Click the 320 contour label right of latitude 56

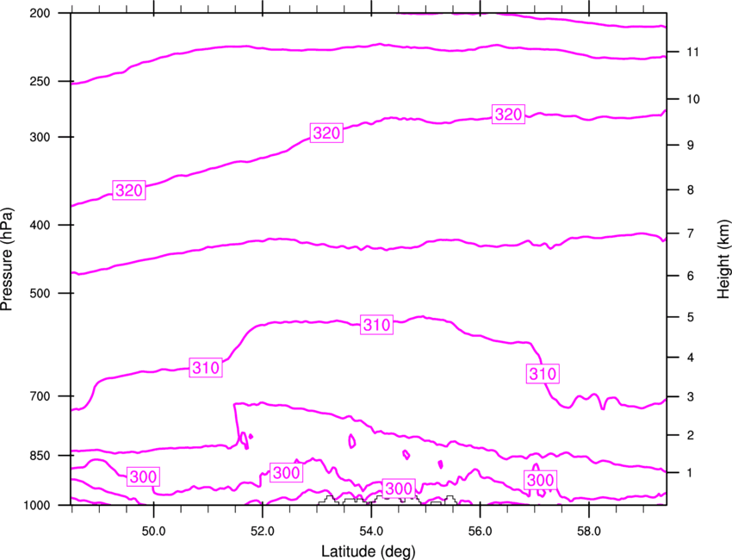(508, 115)
